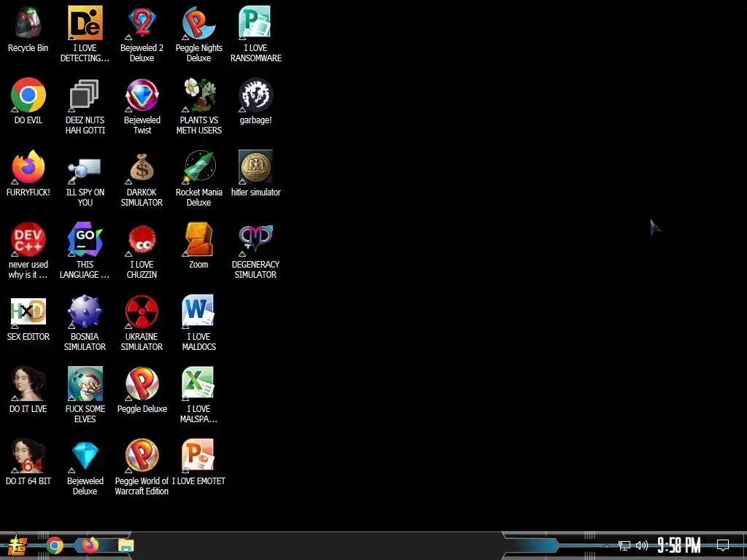Open the notification center icon

click(x=723, y=545)
